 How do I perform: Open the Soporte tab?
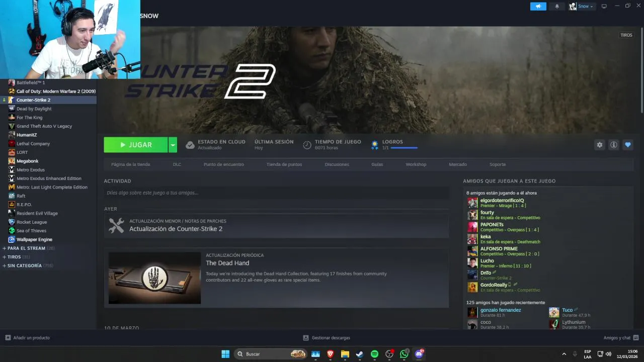[498, 164]
